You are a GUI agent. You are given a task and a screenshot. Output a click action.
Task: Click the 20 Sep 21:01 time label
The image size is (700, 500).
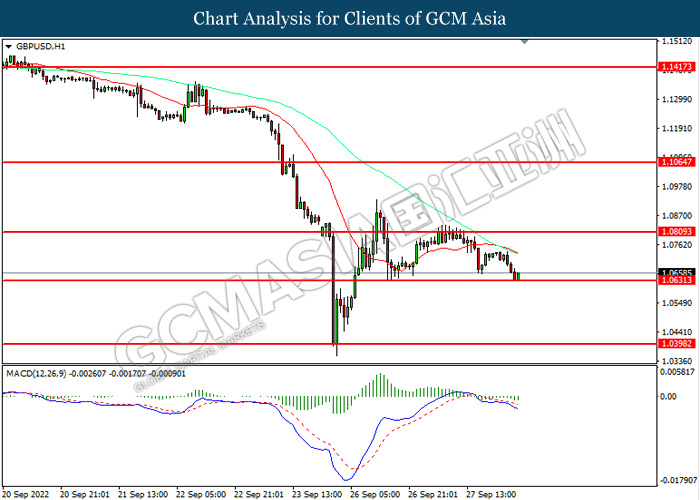tap(85, 495)
